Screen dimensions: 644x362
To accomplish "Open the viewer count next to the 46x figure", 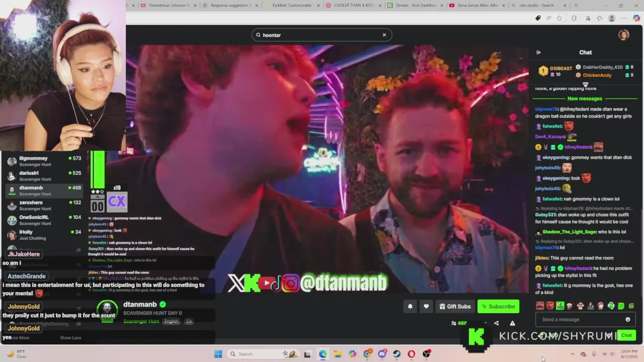I will pyautogui.click(x=459, y=323).
